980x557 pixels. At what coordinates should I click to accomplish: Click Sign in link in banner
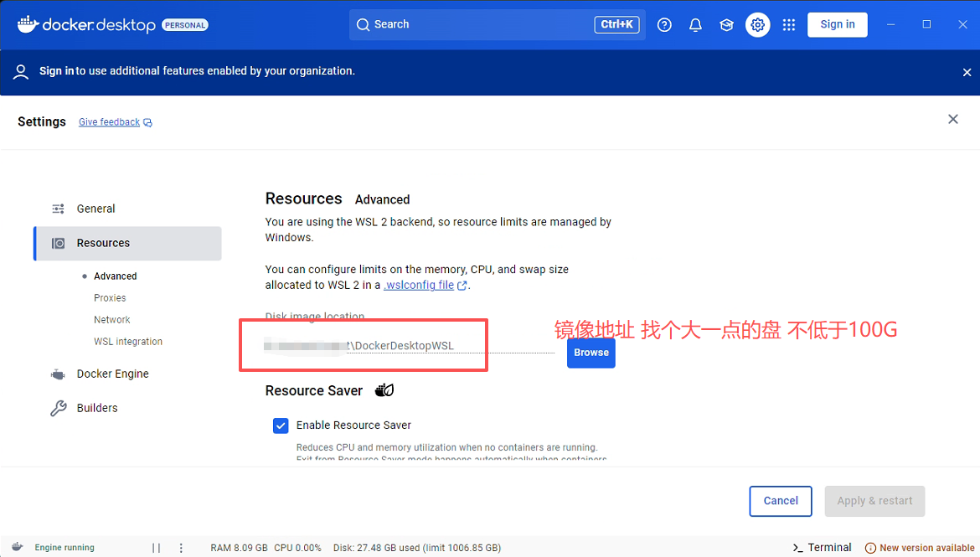coord(57,71)
